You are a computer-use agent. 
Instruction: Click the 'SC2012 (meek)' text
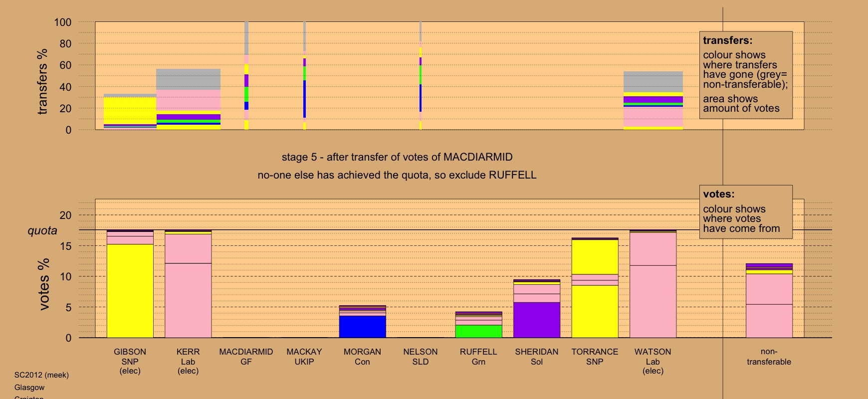tap(41, 375)
